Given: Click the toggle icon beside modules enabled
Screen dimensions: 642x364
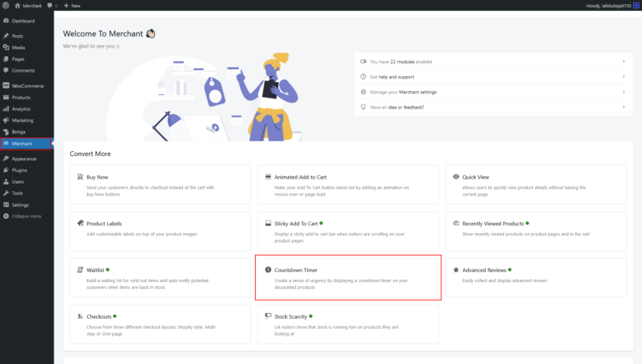Looking at the screenshot, I should [x=363, y=61].
